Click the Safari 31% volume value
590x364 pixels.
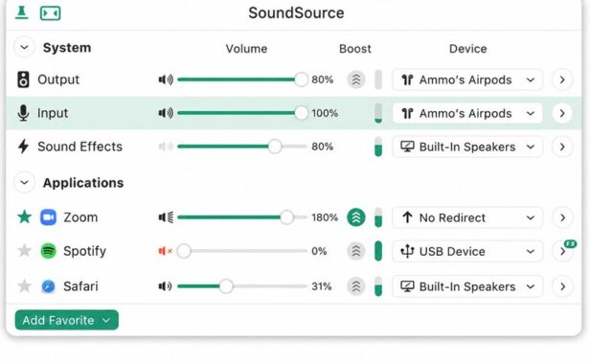(322, 286)
